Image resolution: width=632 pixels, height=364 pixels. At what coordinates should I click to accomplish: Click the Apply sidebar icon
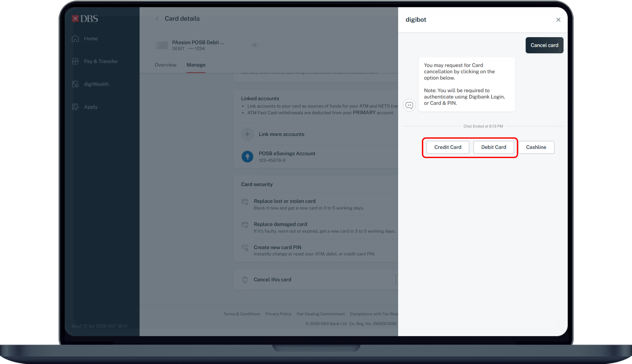tap(75, 107)
